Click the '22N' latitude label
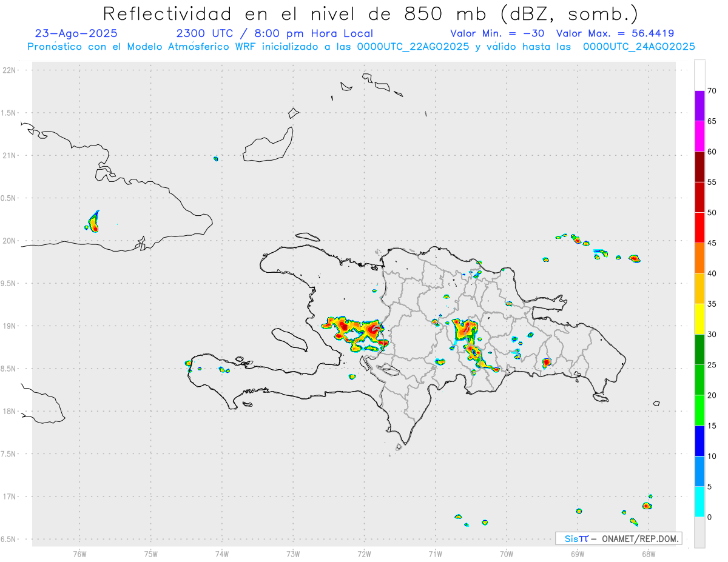The image size is (728, 562). tap(10, 70)
